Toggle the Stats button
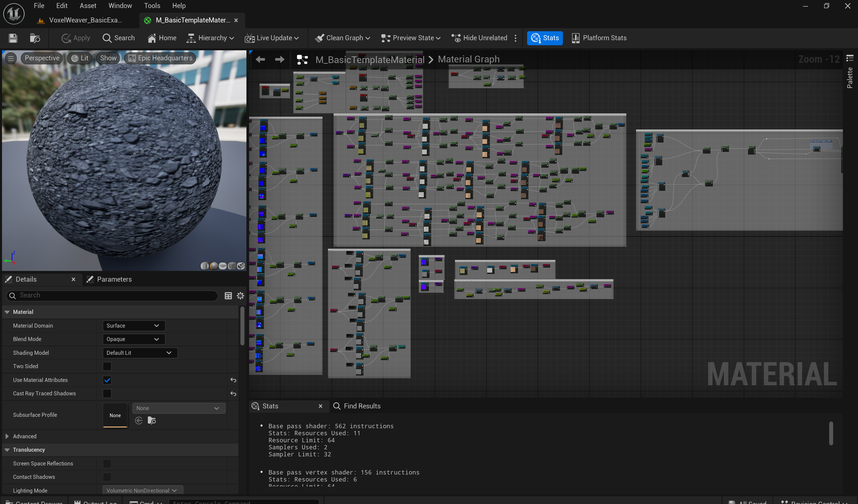 click(x=545, y=38)
